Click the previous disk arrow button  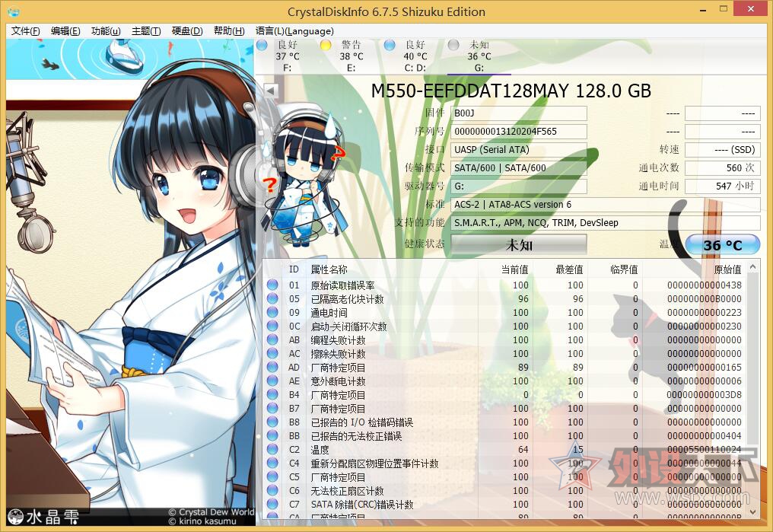click(271, 92)
